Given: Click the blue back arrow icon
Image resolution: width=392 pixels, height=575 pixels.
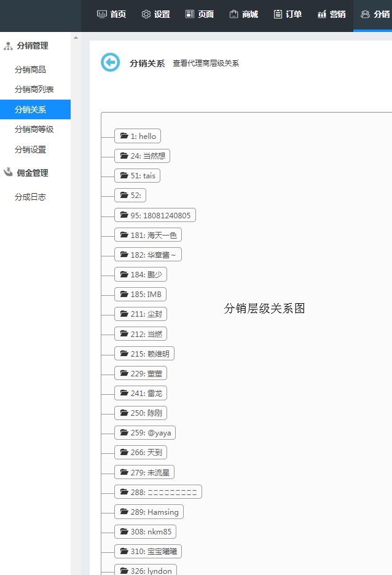Looking at the screenshot, I should point(111,62).
